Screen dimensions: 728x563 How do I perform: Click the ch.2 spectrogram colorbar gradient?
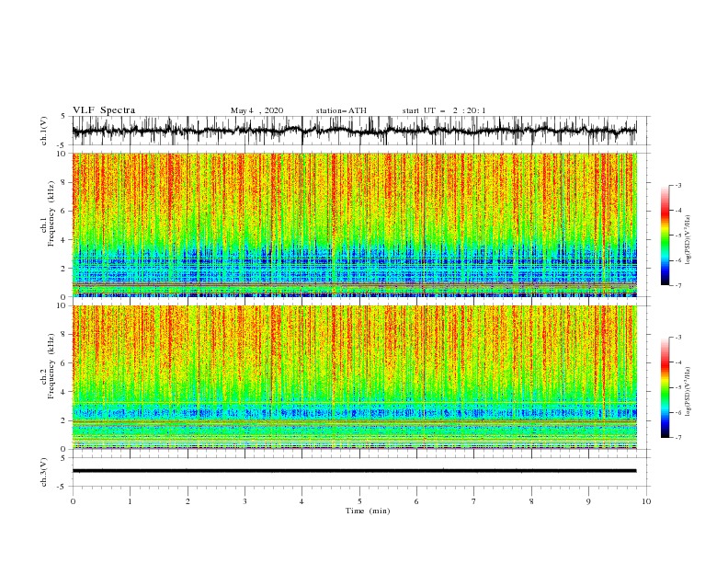coord(665,387)
